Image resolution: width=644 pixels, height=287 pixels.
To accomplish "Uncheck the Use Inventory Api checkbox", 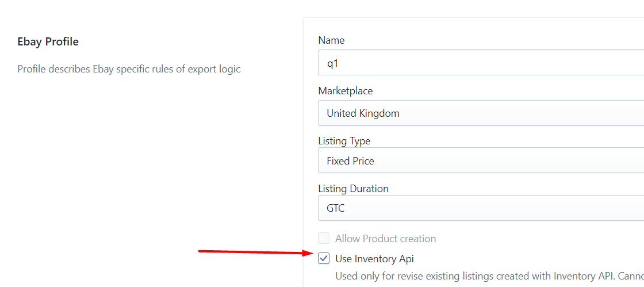I will pos(324,259).
